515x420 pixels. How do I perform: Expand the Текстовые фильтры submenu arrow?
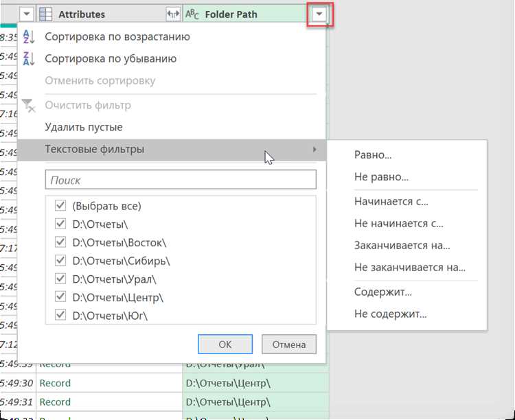tap(314, 150)
